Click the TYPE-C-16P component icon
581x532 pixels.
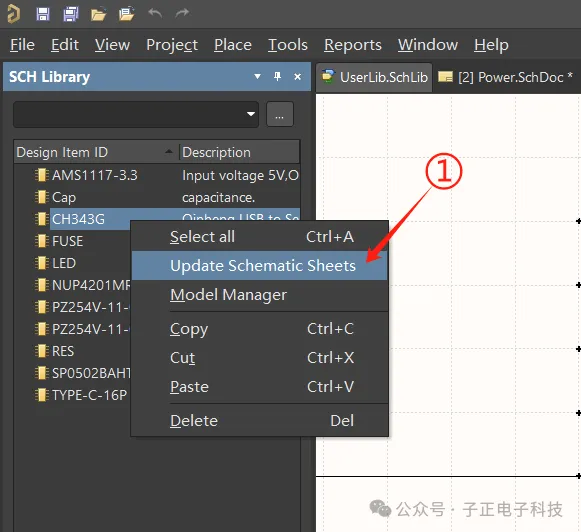[x=42, y=395]
